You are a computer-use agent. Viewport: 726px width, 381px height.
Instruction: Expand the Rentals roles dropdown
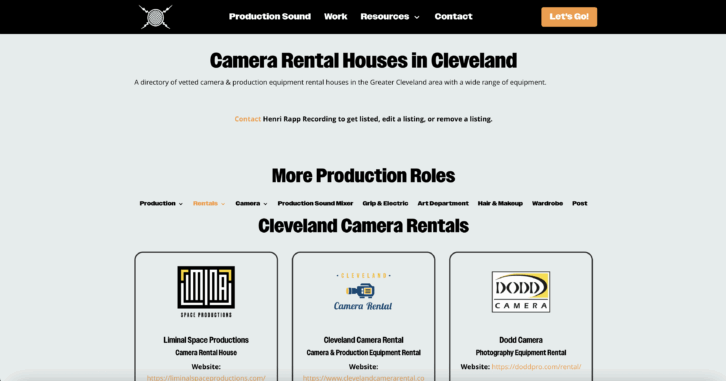(209, 203)
